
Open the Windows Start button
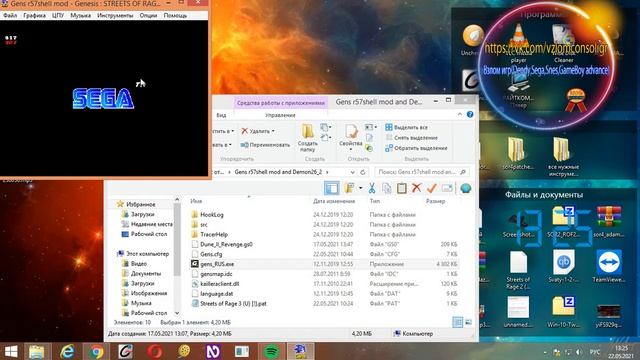(x=11, y=351)
